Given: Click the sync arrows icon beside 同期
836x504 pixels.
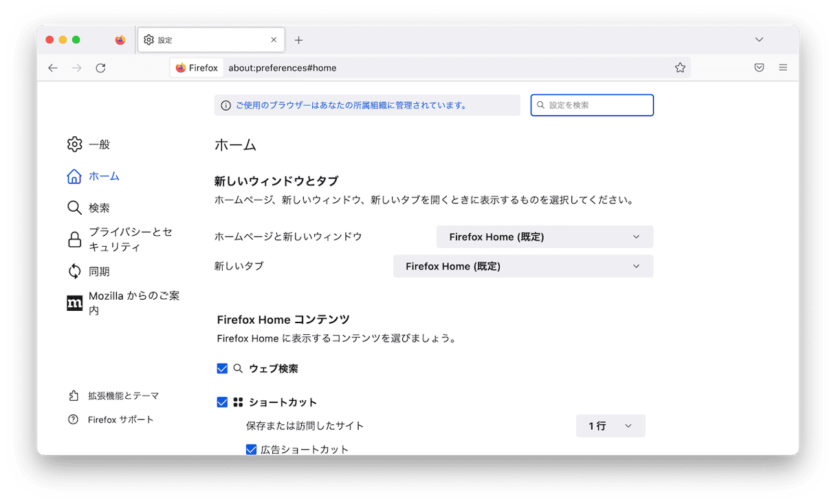Looking at the screenshot, I should click(74, 272).
